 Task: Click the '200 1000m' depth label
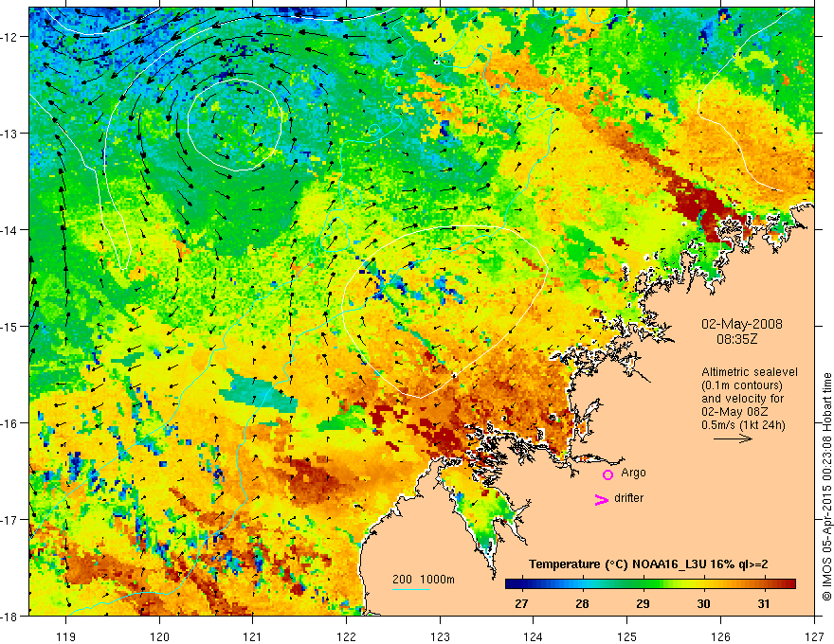point(424,580)
